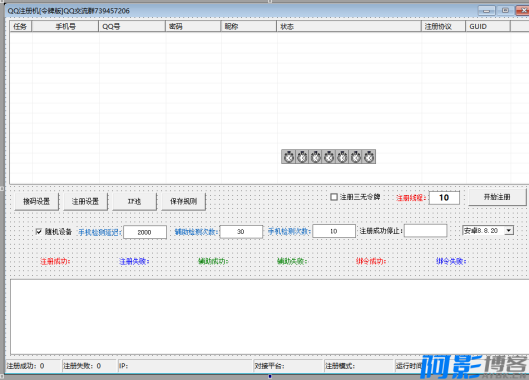Image resolution: width=529 pixels, height=380 pixels.
Task: Click inside the large log text area
Action: coord(270,317)
